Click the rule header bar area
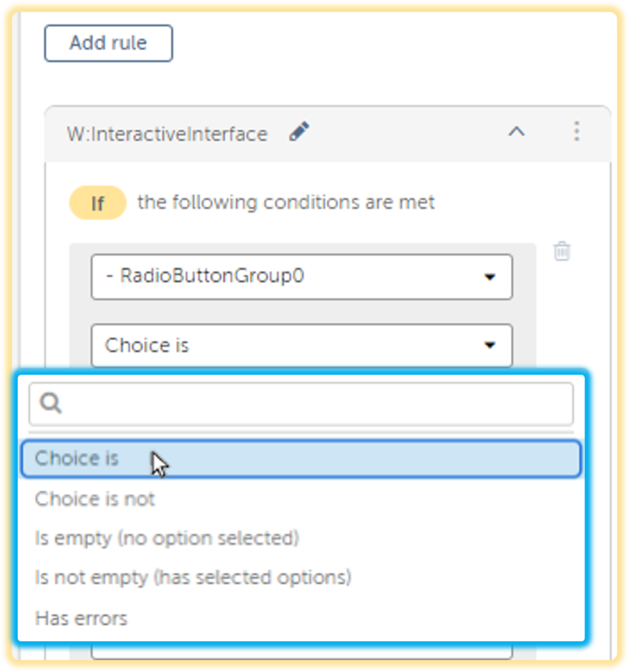This screenshot has width=629, height=672. click(x=328, y=134)
